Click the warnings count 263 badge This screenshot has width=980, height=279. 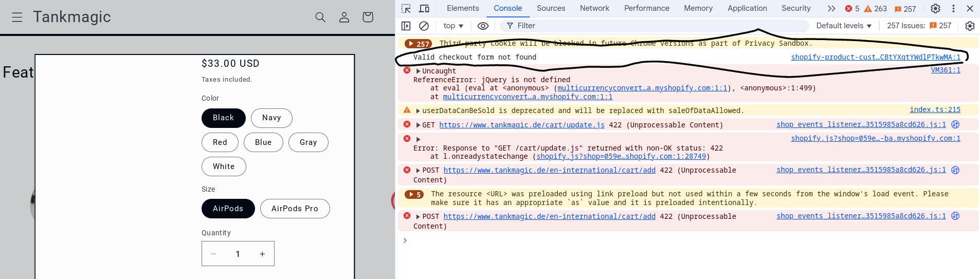(x=875, y=9)
